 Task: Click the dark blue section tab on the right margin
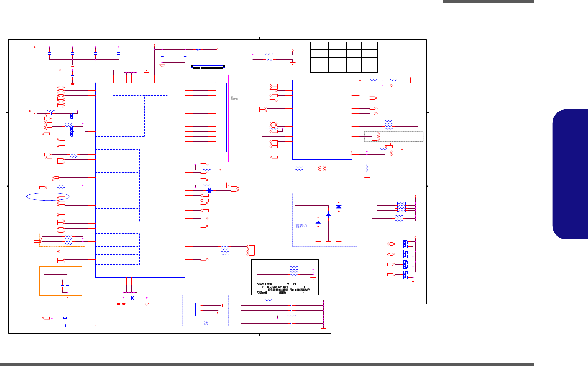point(570,175)
